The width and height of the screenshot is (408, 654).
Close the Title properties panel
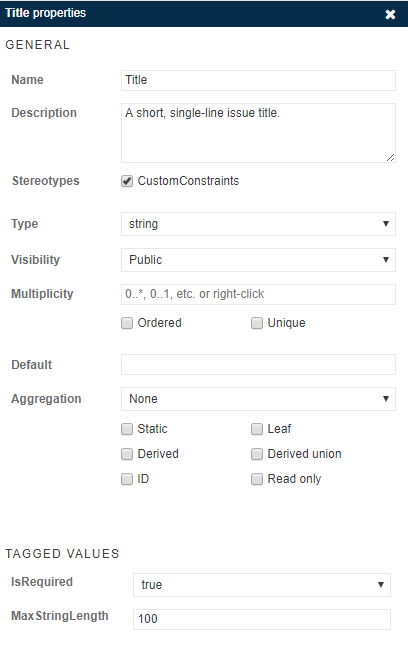pos(390,15)
